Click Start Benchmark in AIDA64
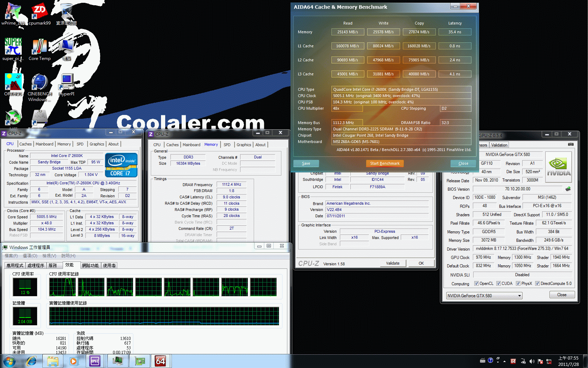This screenshot has height=368, width=588. tap(385, 163)
